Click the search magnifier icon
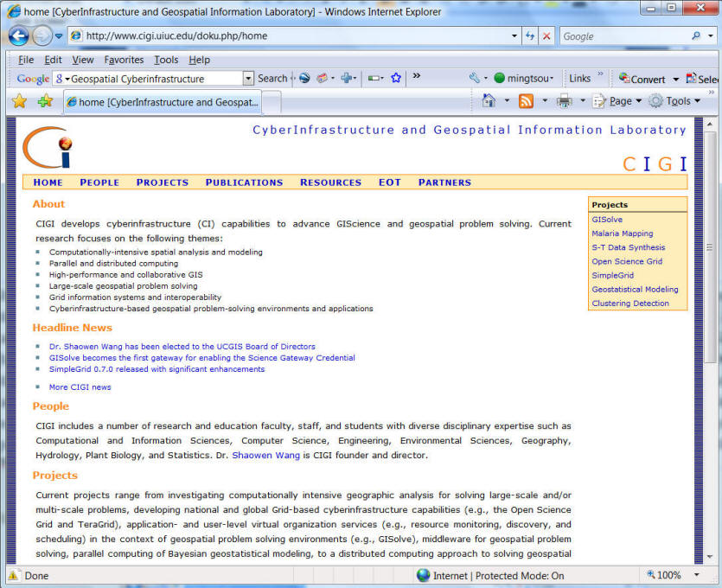This screenshot has height=588, width=722. 696,35
